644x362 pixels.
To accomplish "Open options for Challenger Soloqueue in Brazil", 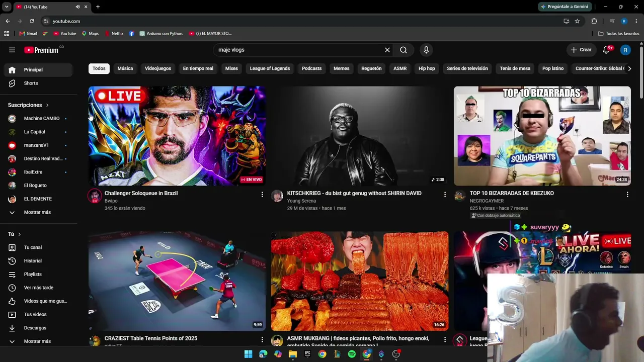I will pos(262,194).
